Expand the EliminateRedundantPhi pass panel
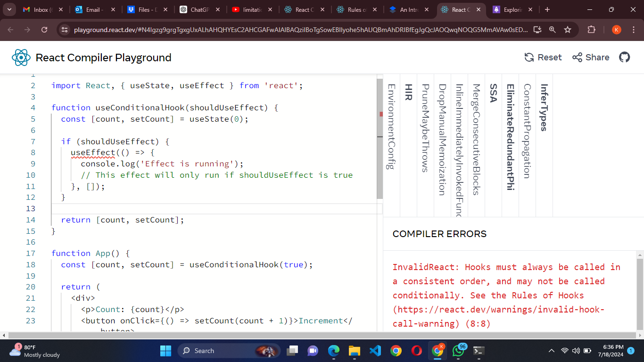The image size is (644, 362). (510, 137)
